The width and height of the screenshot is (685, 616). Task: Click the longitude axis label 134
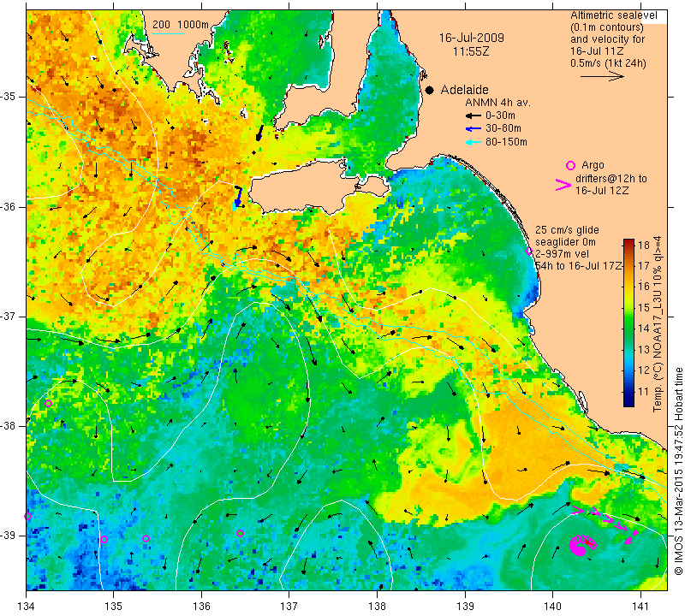[26, 607]
